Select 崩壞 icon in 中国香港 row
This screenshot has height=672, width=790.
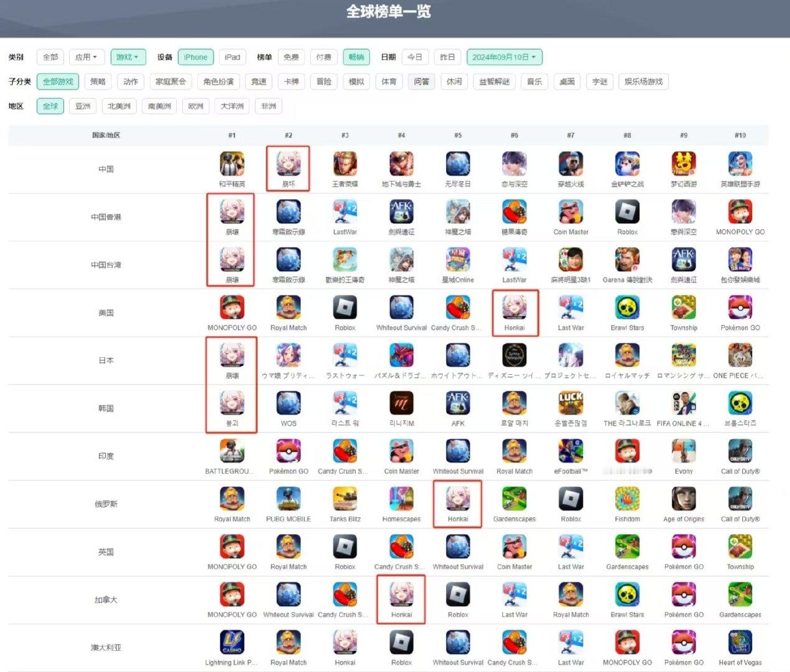[232, 212]
